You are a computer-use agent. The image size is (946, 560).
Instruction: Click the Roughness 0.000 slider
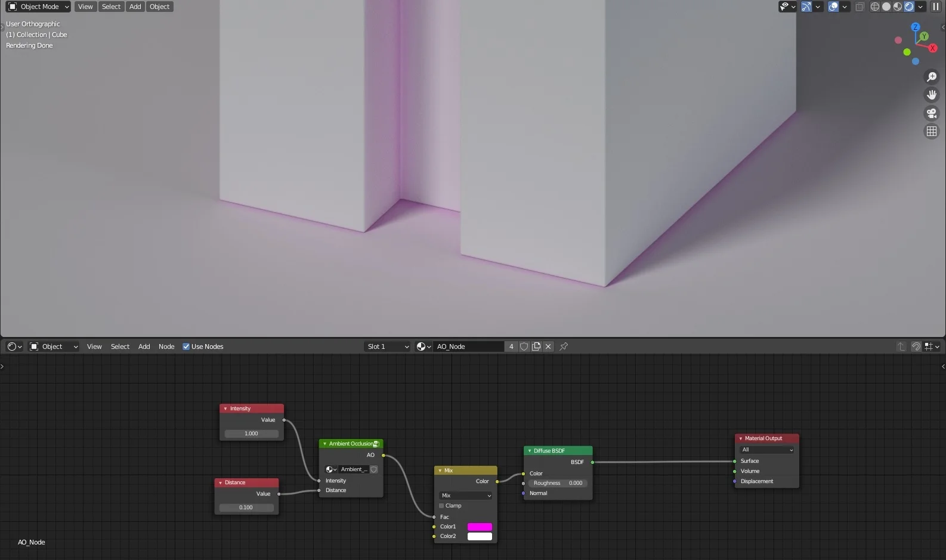pos(558,483)
